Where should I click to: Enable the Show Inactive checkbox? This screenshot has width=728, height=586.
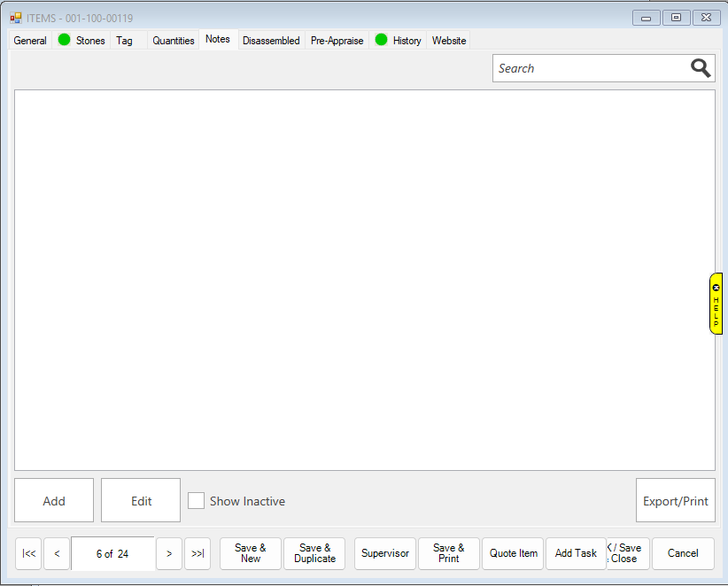[197, 501]
